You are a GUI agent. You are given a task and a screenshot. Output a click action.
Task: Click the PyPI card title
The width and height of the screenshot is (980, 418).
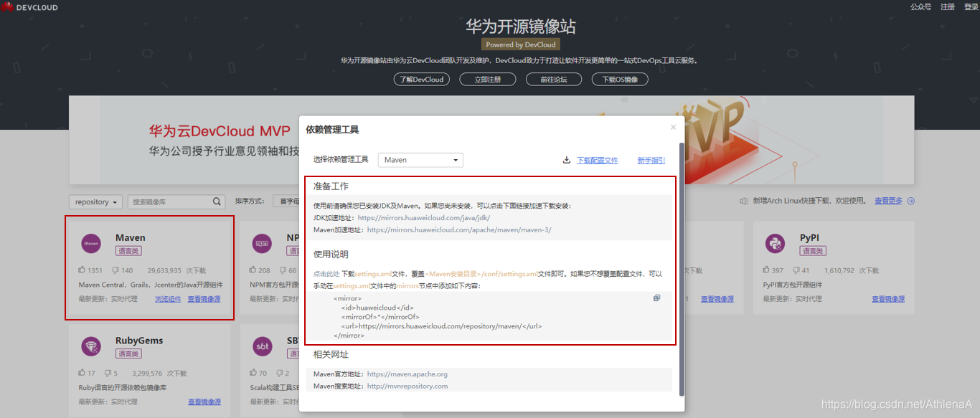809,237
